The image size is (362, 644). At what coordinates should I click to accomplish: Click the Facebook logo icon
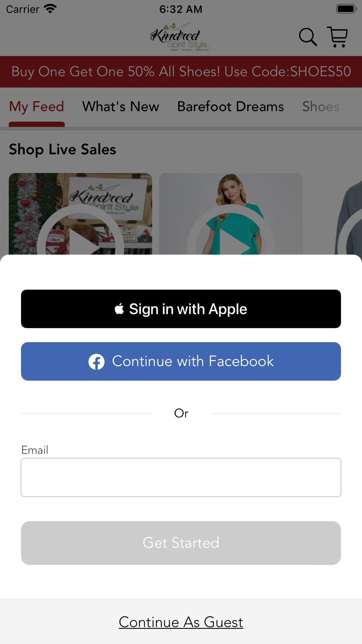click(97, 361)
